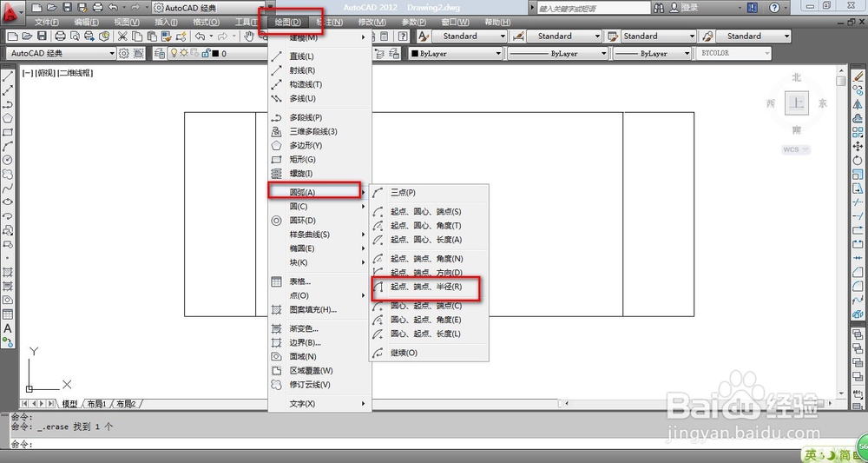
Task: Select the Mirror tool in right toolbar
Action: click(x=858, y=104)
